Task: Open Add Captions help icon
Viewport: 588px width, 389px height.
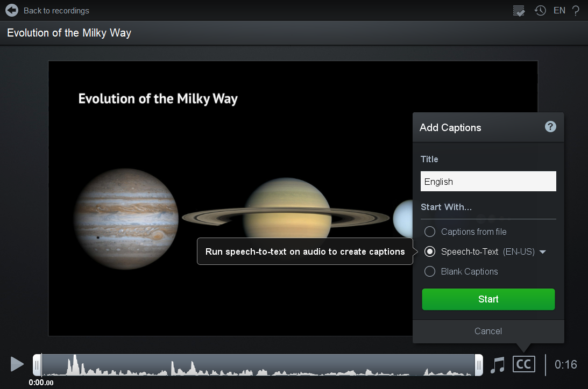Action: (x=550, y=127)
